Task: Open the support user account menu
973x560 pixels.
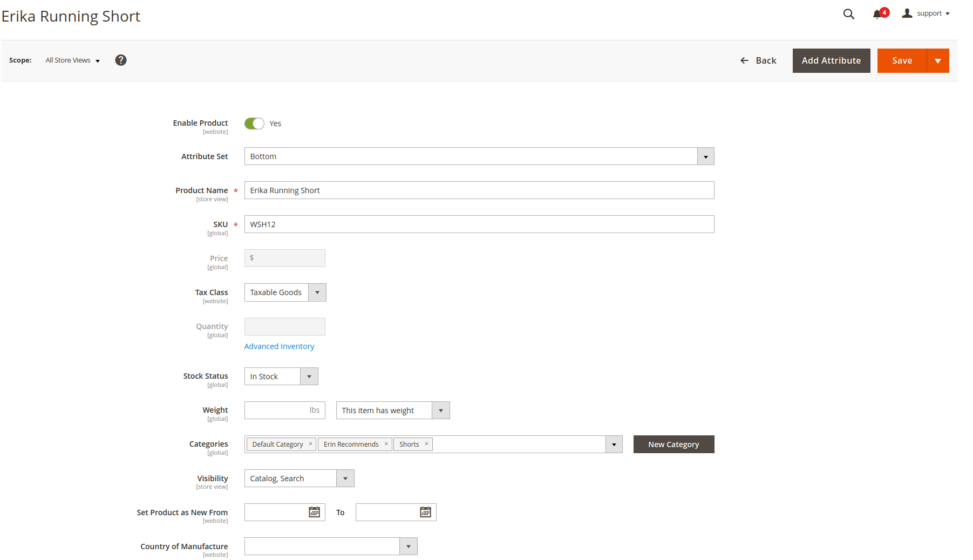Action: click(x=926, y=13)
